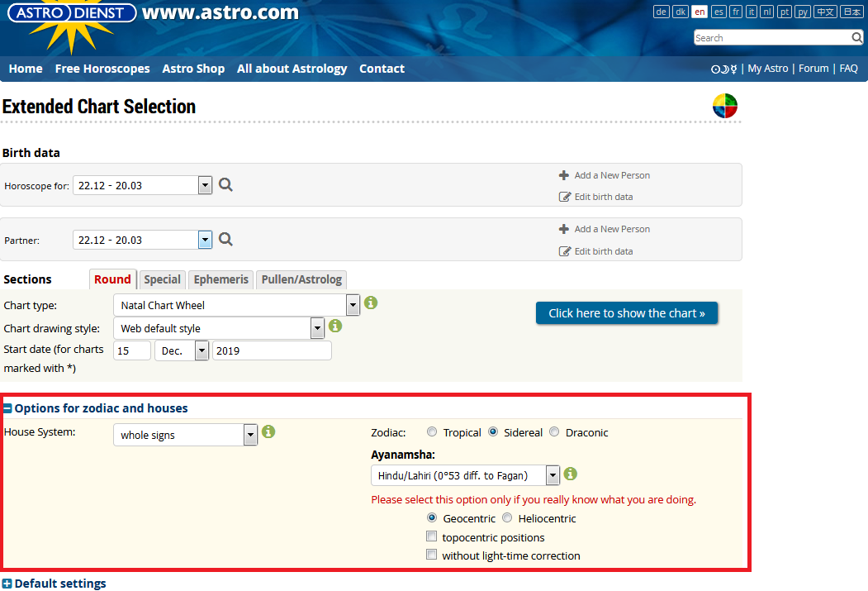This screenshot has height=591, width=868.
Task: Switch to the Ephemeris tab
Action: tap(221, 279)
